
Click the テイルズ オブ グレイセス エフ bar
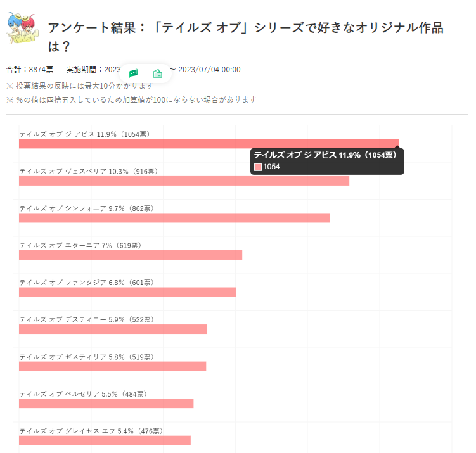pos(105,440)
